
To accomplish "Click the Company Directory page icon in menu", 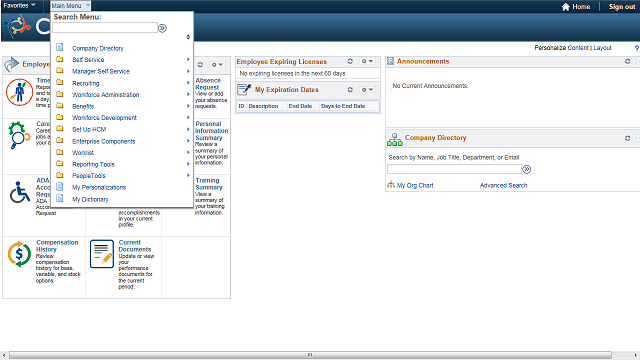I will (60, 47).
